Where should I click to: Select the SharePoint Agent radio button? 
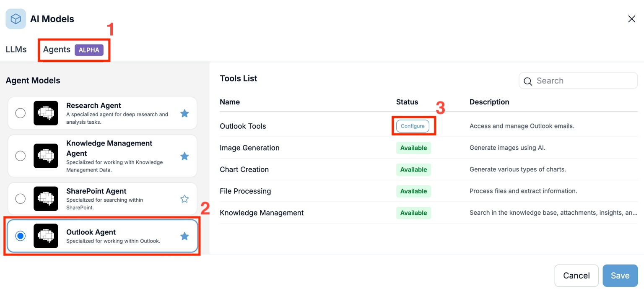coord(20,199)
